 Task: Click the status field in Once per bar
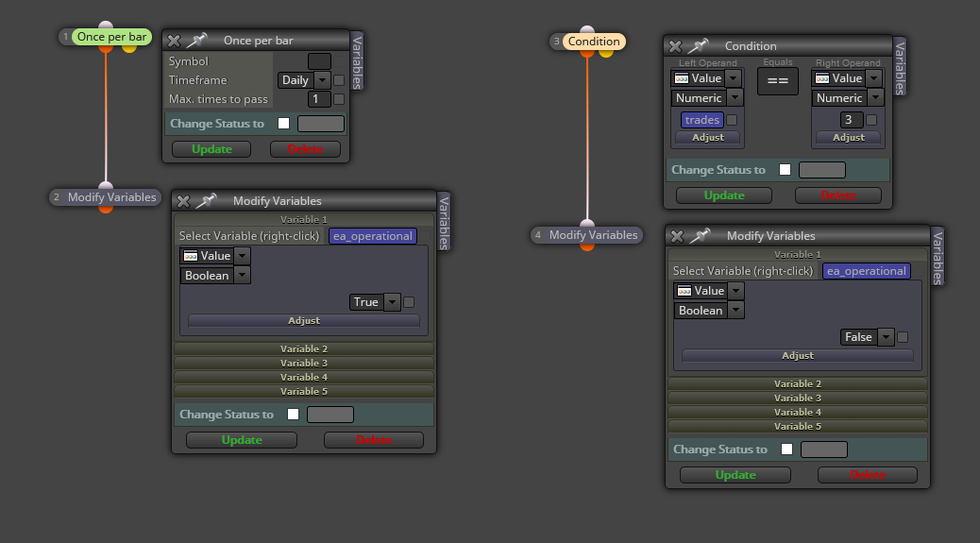pos(321,124)
